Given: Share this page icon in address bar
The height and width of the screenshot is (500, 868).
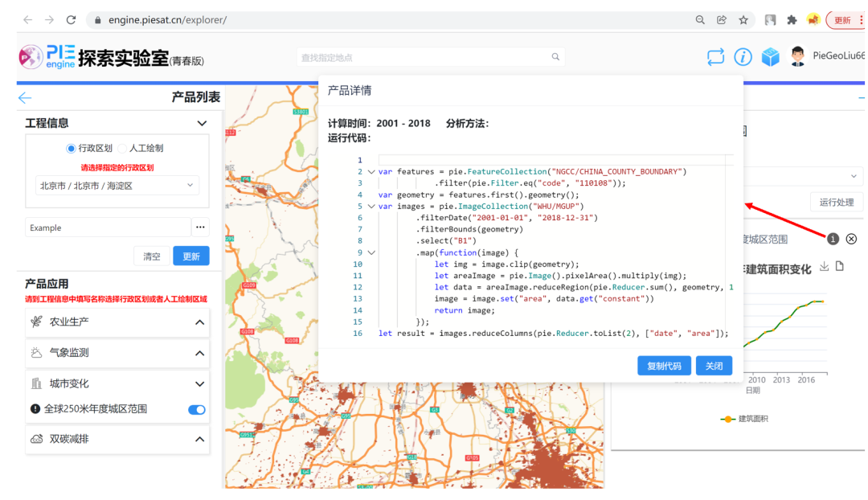Looking at the screenshot, I should pos(721,20).
